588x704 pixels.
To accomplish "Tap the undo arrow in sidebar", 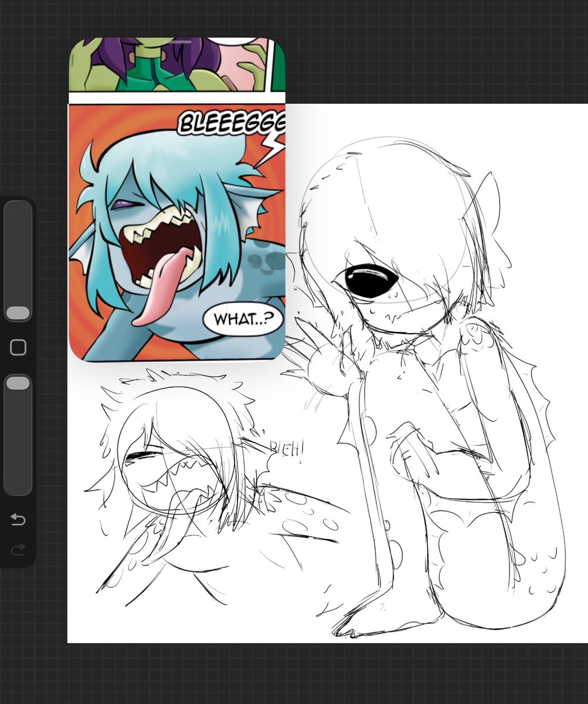I will (x=18, y=519).
